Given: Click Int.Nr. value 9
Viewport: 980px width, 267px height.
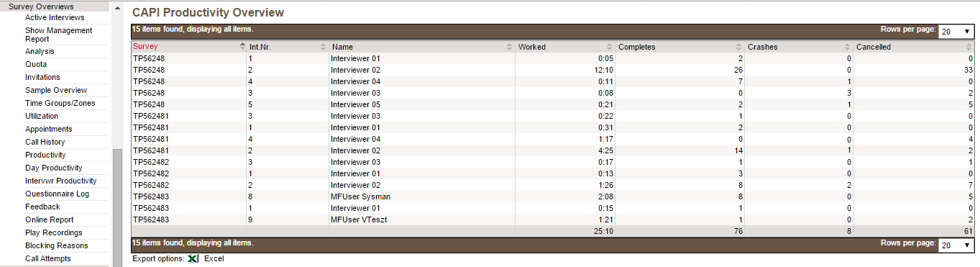Looking at the screenshot, I should [x=250, y=220].
